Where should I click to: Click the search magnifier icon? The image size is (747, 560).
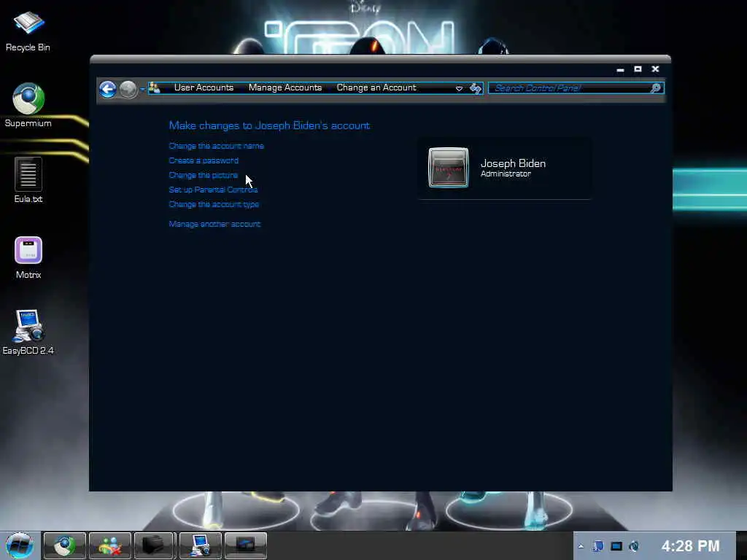tap(656, 88)
